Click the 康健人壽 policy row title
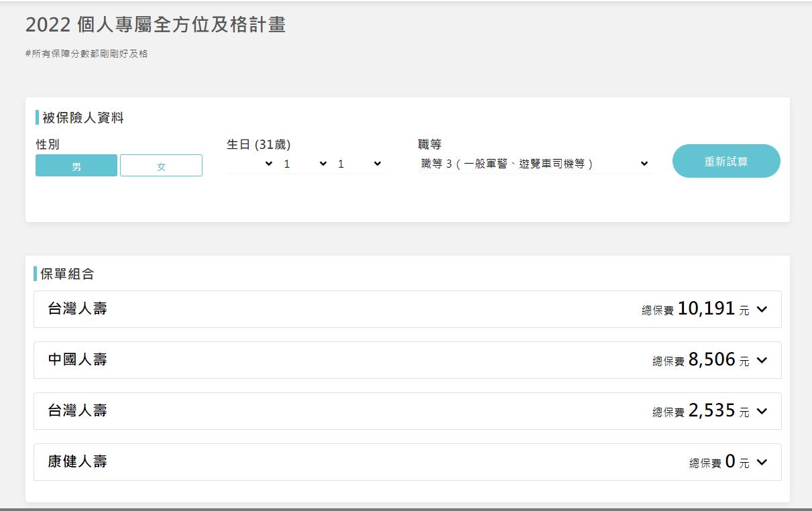The height and width of the screenshot is (511, 812). click(77, 462)
